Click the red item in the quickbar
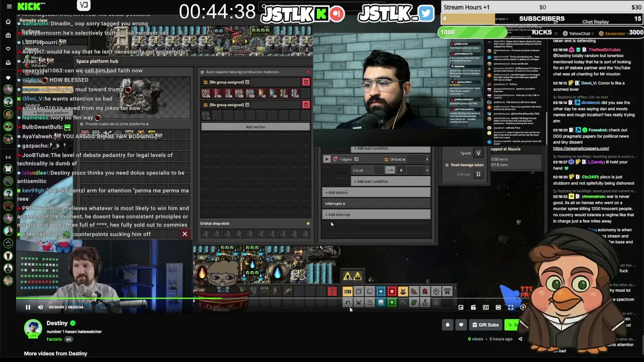644x362 pixels. pos(332,291)
